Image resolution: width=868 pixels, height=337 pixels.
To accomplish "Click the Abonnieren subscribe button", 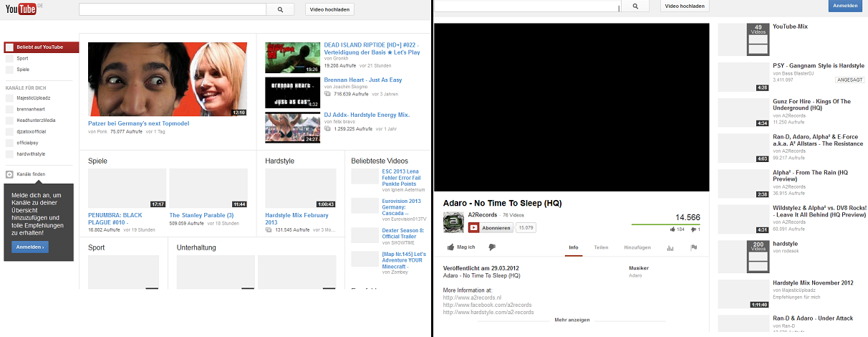I will (x=491, y=227).
